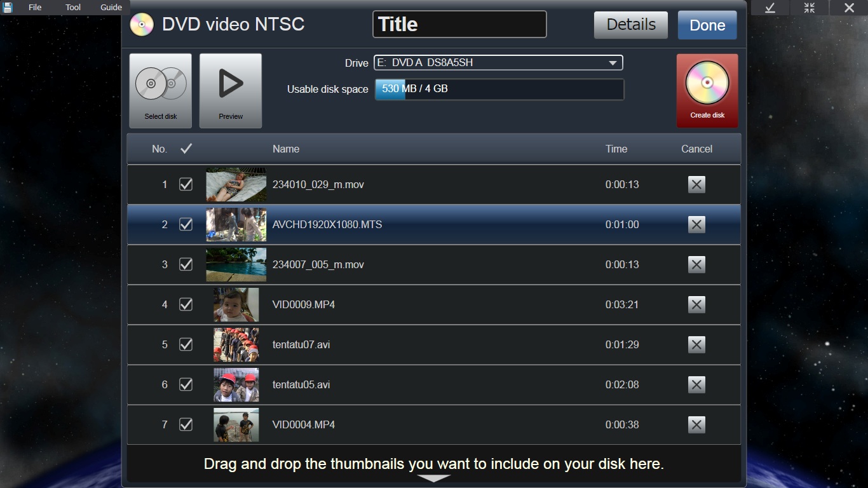This screenshot has width=868, height=488.
Task: Uncheck the checkbox for VID0009.MP4
Action: point(186,304)
